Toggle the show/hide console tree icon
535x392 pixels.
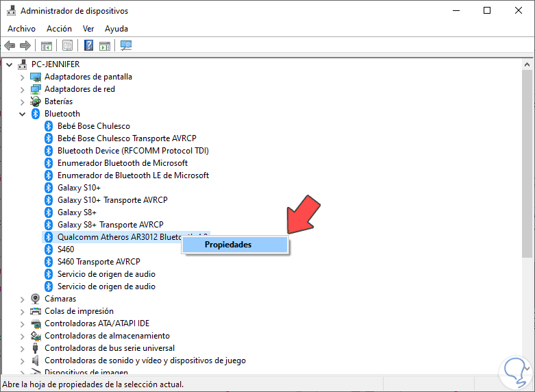[x=47, y=45]
